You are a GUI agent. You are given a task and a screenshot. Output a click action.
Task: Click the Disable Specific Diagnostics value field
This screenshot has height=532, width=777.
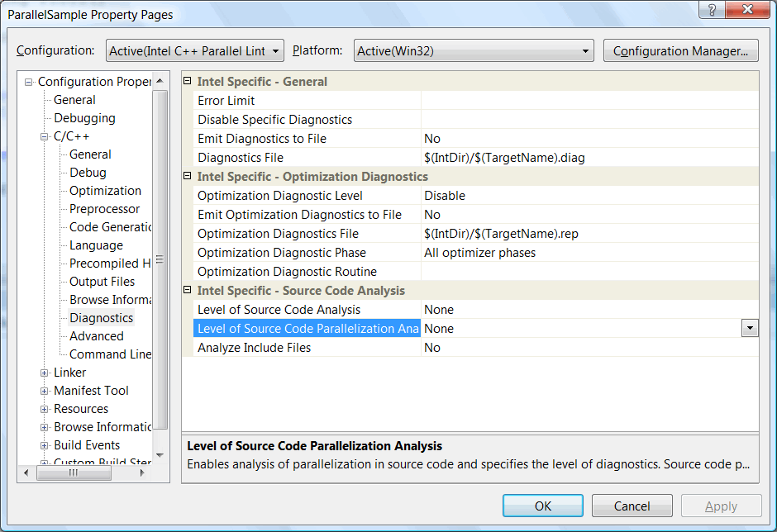589,120
